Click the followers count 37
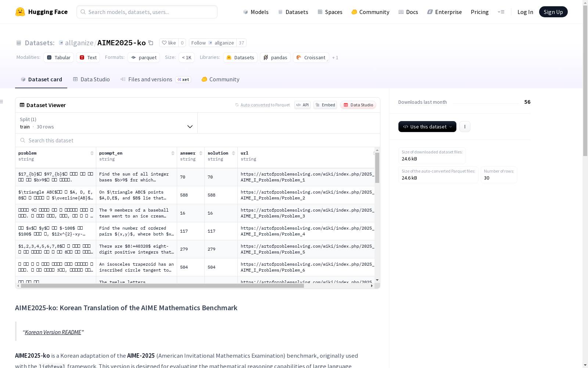 (241, 43)
